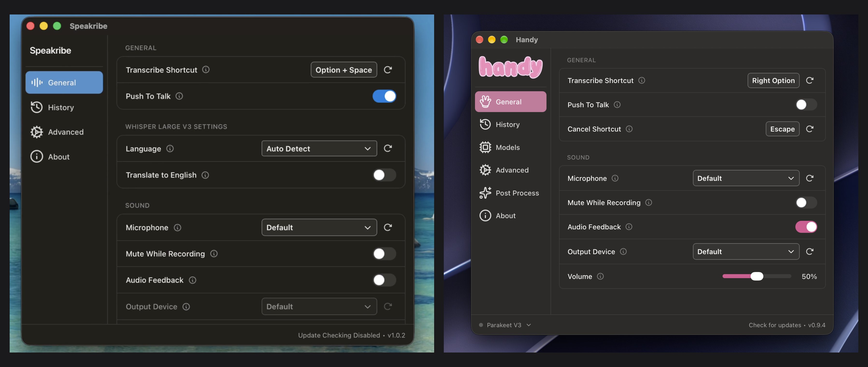
Task: Open Advanced settings in Handy sidebar
Action: pyautogui.click(x=510, y=170)
